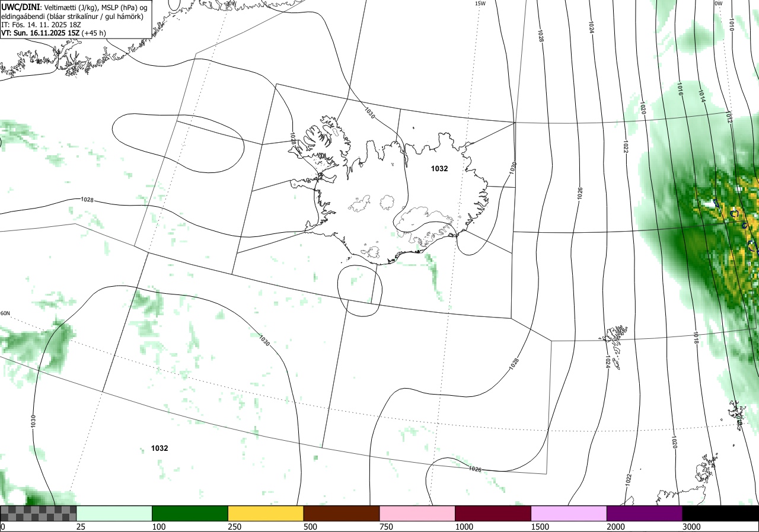Pick the light purple 1500–2000 legend swatch
The width and height of the screenshot is (759, 532).
[x=569, y=513]
